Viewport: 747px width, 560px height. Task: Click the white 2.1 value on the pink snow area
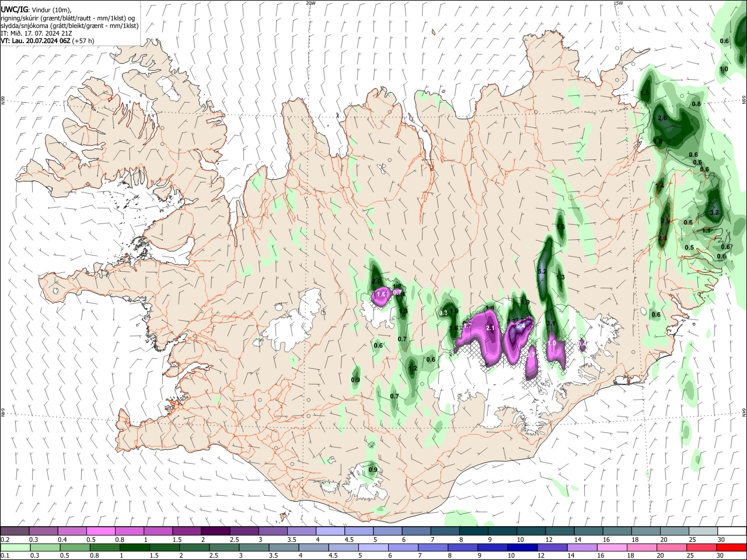[x=490, y=328]
